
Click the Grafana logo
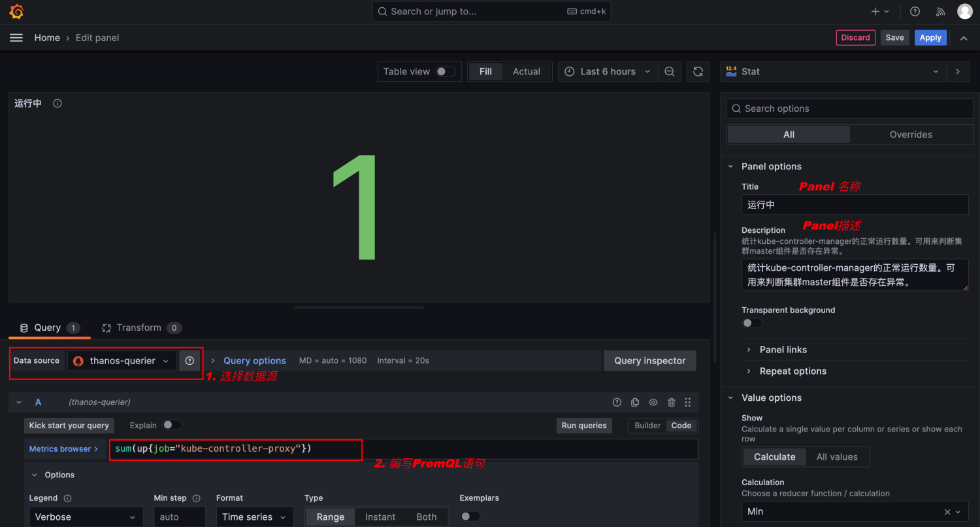[17, 12]
